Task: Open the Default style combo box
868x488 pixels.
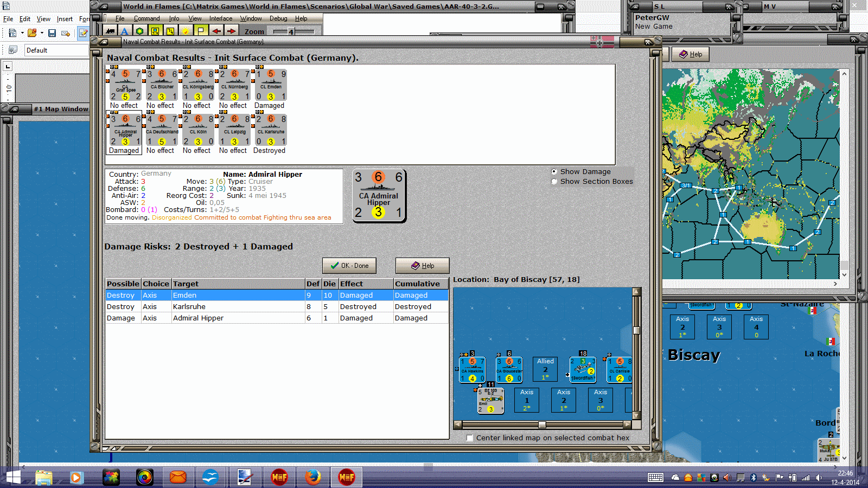Action: (56, 50)
